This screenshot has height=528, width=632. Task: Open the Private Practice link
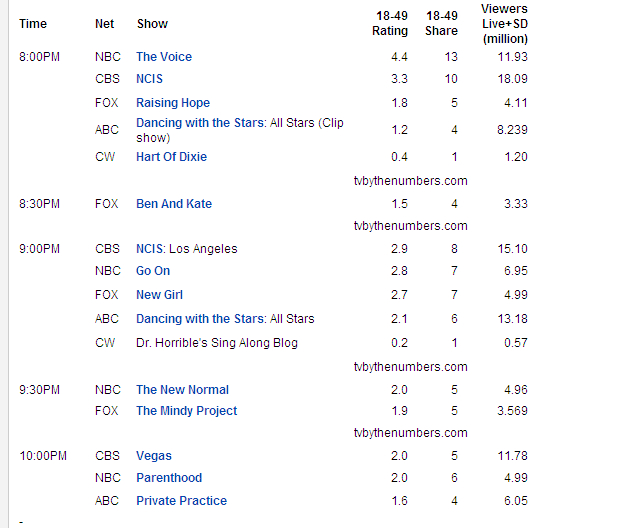pyautogui.click(x=181, y=501)
